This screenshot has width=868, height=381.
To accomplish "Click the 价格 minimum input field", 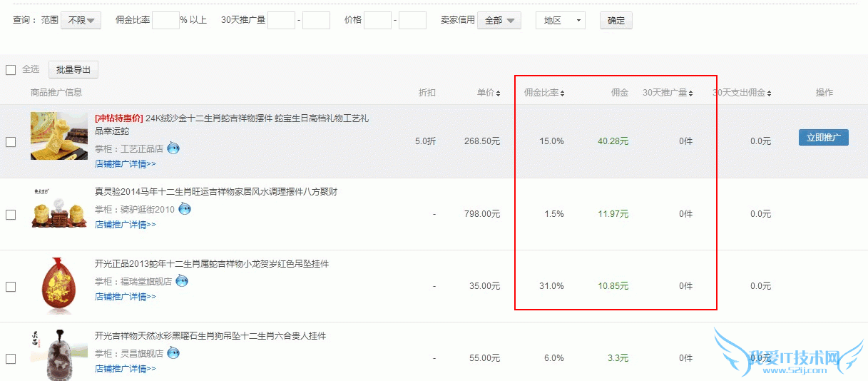I will [x=377, y=20].
